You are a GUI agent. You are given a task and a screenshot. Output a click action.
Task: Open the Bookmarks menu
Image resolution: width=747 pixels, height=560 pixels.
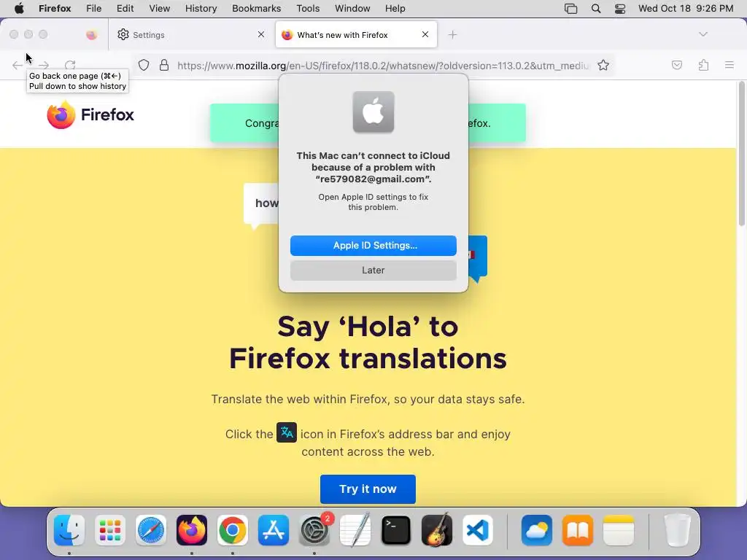[256, 9]
